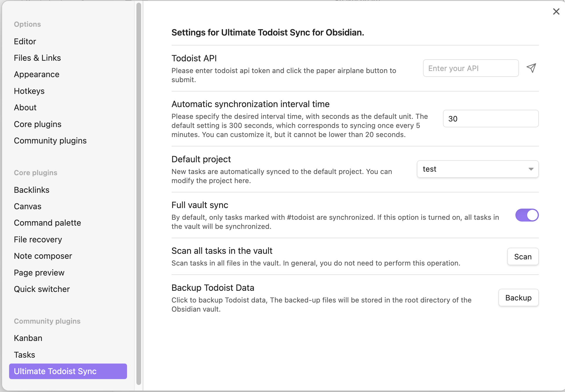The width and height of the screenshot is (565, 392).
Task: Open Appearance settings
Action: pos(37,75)
